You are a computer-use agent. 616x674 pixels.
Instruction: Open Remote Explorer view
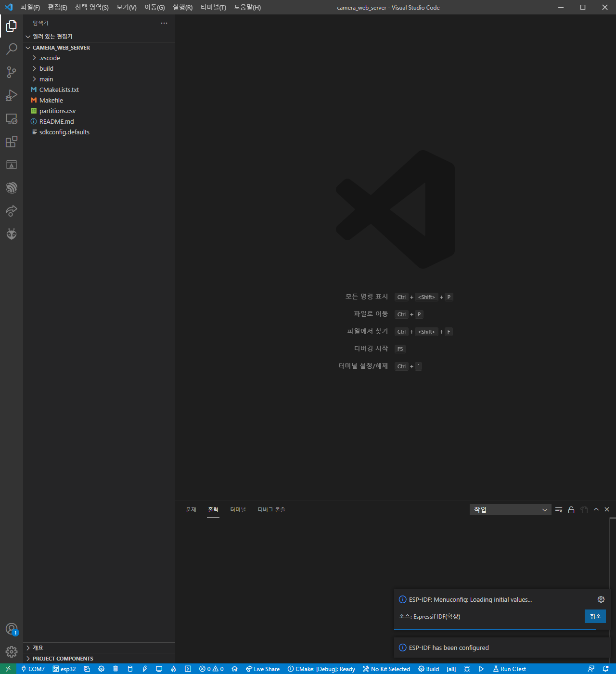[x=12, y=118]
